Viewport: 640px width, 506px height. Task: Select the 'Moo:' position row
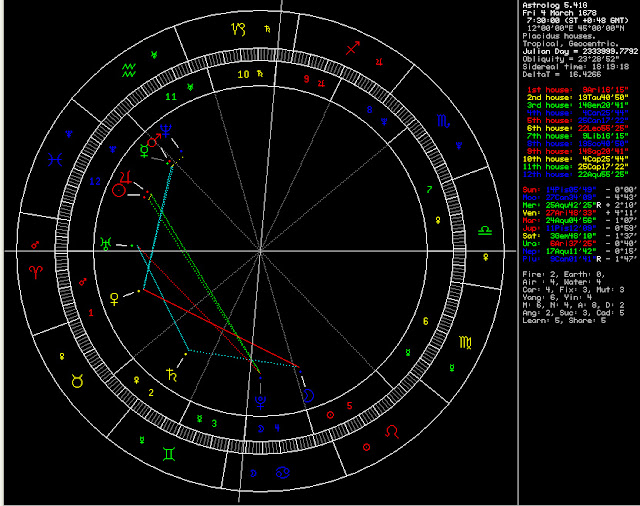[x=580, y=198]
